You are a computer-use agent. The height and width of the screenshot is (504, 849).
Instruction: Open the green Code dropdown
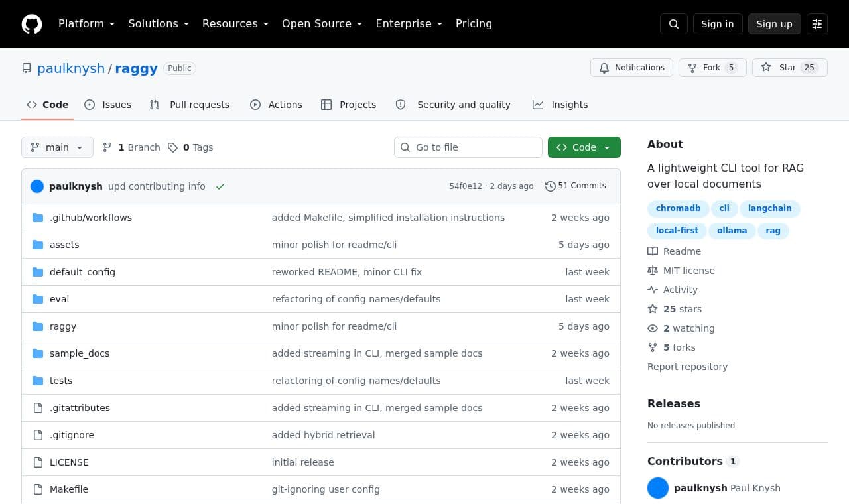tap(584, 147)
